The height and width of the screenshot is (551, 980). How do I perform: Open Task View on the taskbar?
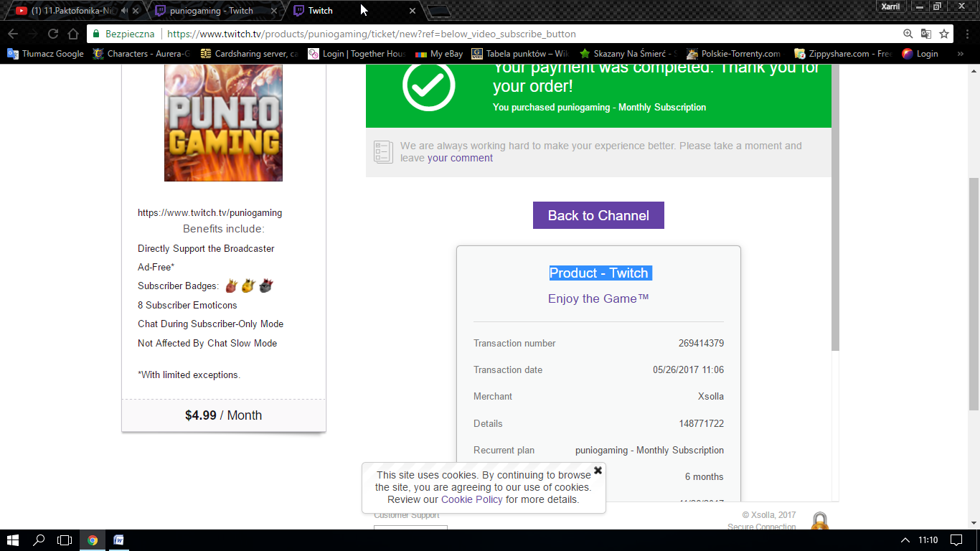(x=65, y=540)
